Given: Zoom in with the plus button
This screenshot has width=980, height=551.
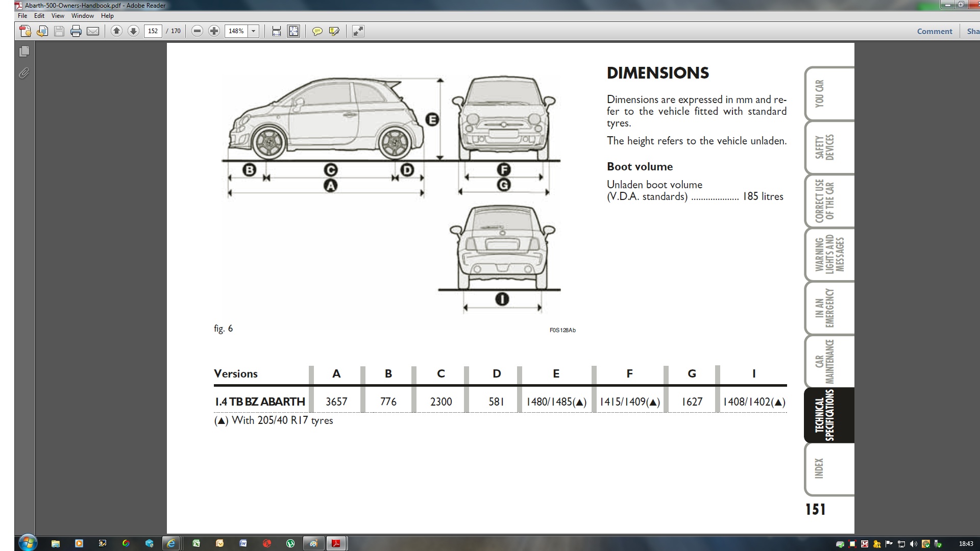Looking at the screenshot, I should [x=214, y=31].
